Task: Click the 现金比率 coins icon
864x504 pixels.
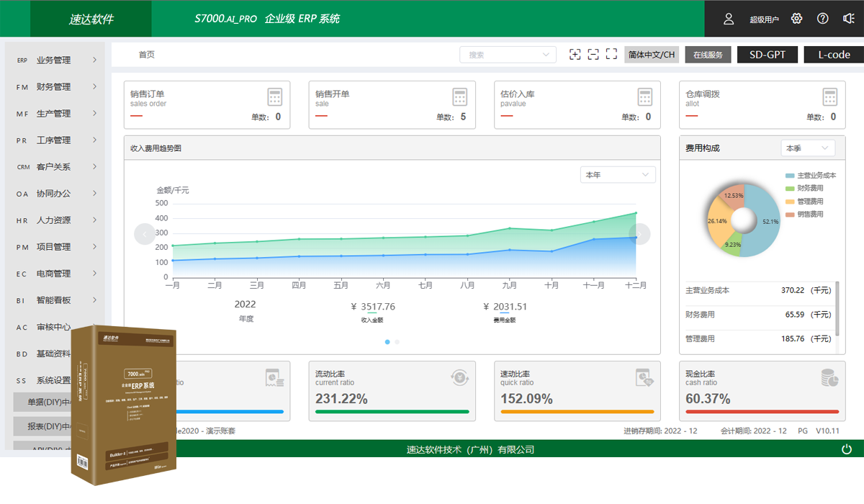Action: pos(830,377)
